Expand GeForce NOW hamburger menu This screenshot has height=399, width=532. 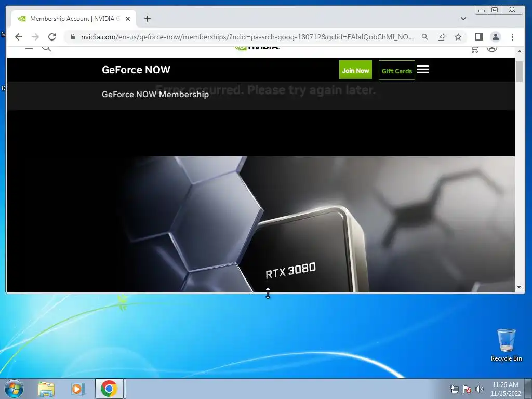click(x=423, y=69)
